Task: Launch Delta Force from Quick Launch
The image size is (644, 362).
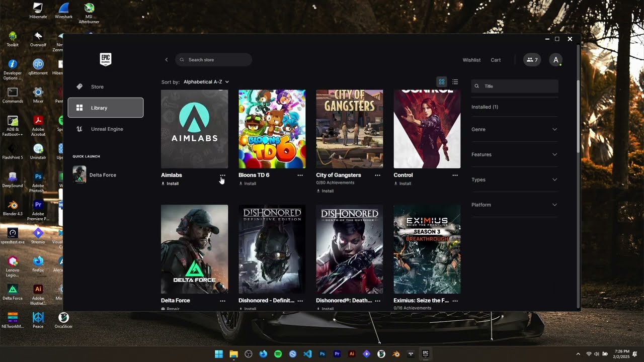Action: click(x=96, y=175)
